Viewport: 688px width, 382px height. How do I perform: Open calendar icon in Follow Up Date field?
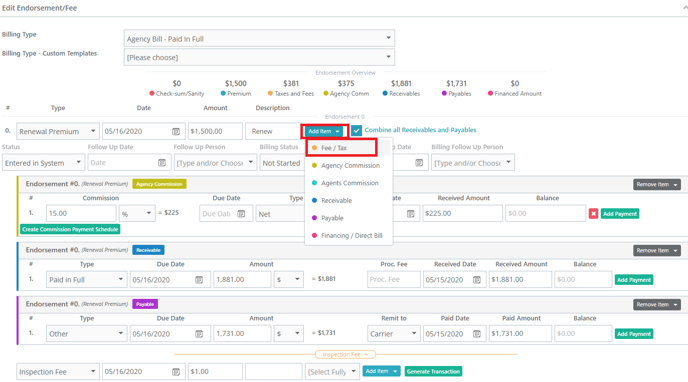point(162,163)
